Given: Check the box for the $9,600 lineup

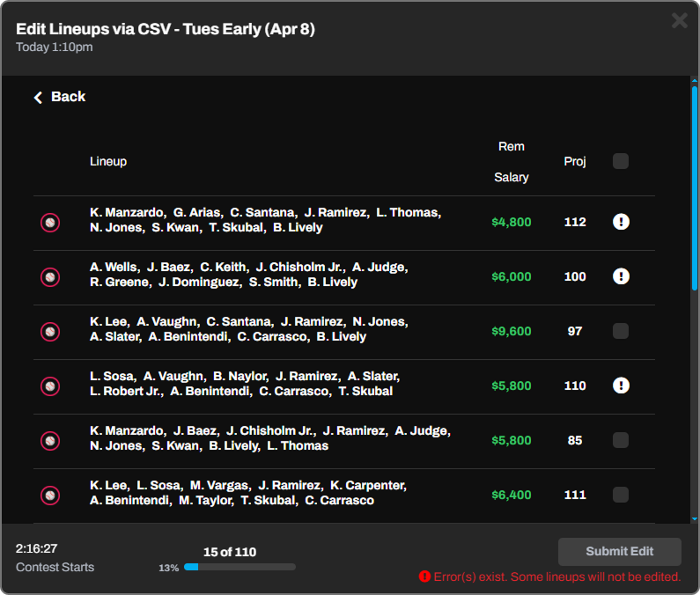Looking at the screenshot, I should pyautogui.click(x=621, y=331).
